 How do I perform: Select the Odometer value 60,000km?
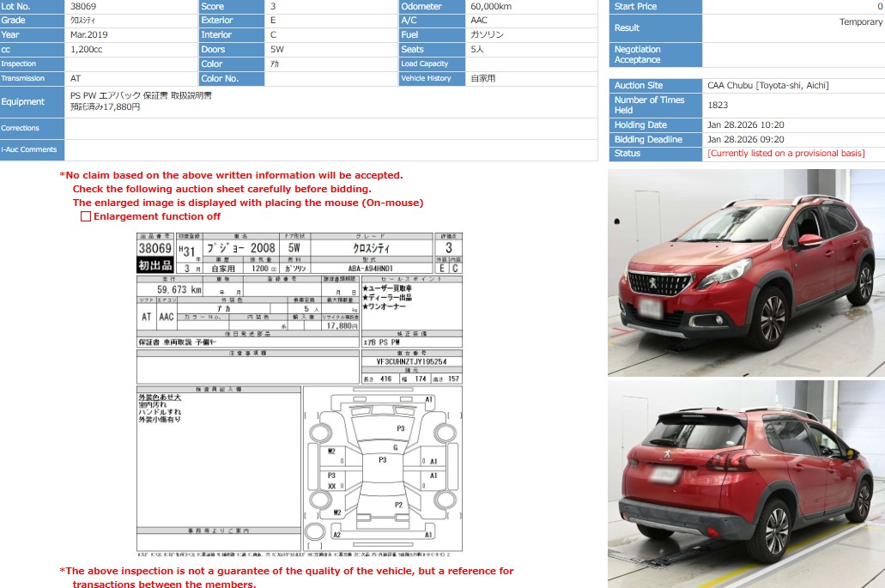tap(491, 6)
